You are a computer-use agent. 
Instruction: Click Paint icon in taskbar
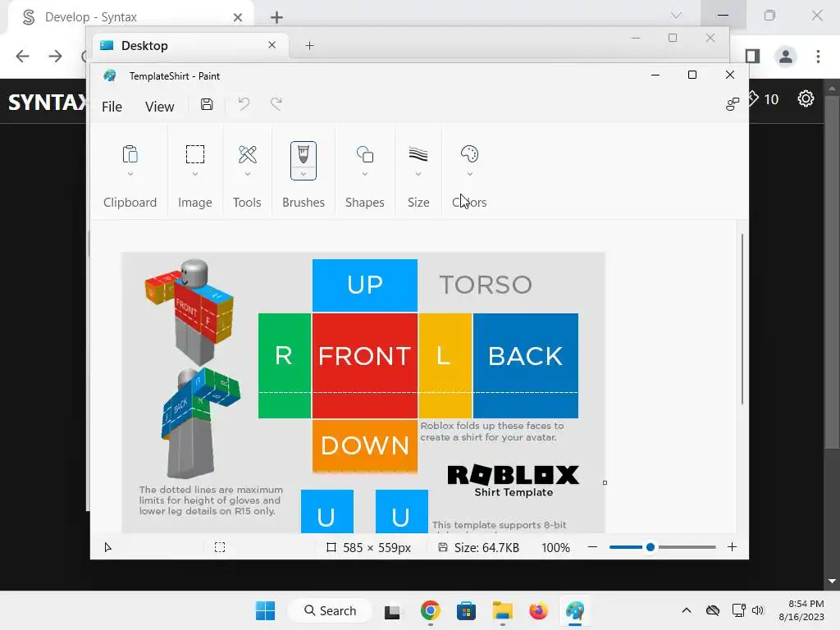[x=575, y=610]
